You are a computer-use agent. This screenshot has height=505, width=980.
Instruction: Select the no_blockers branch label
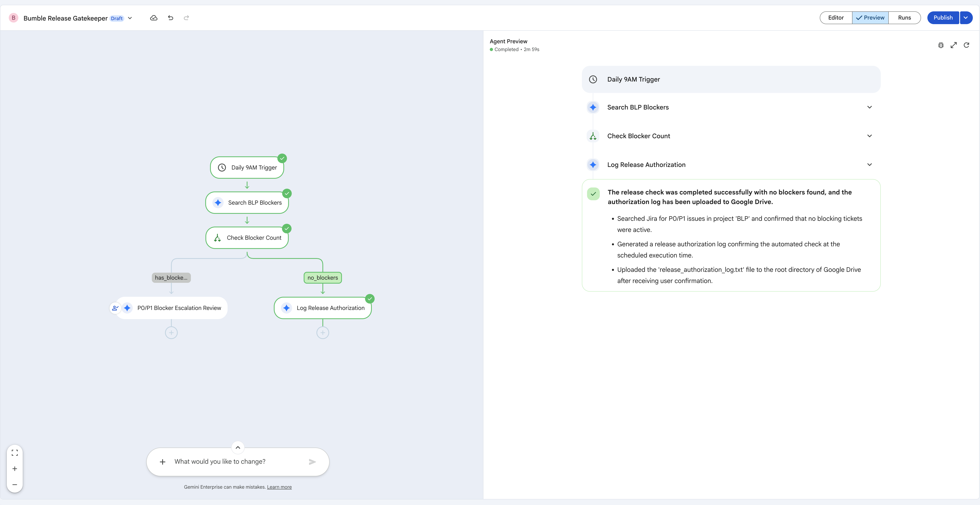click(x=323, y=278)
